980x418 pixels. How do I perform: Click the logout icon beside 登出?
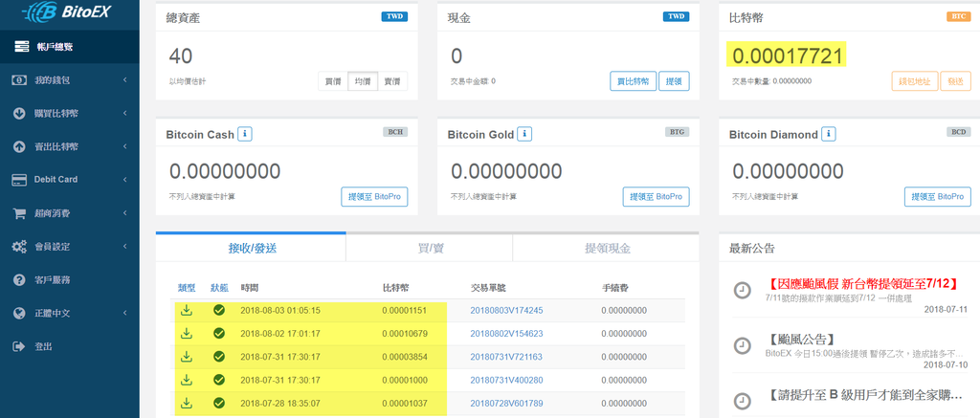coord(19,346)
